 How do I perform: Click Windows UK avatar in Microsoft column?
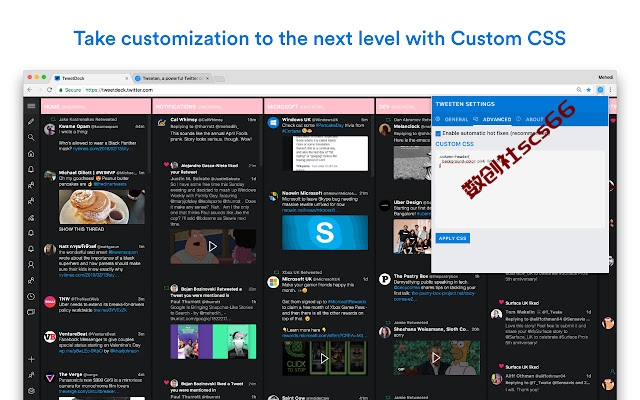(273, 122)
